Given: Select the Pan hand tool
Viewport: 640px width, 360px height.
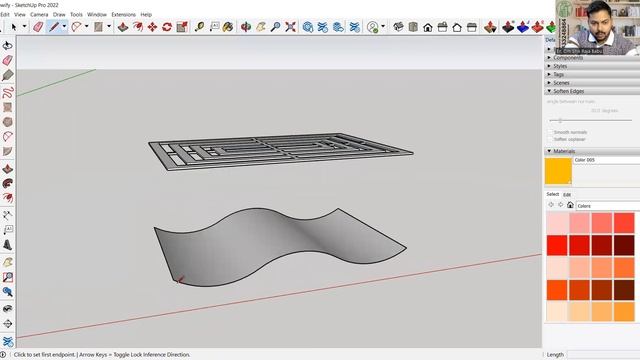Looking at the screenshot, I should click(261, 27).
